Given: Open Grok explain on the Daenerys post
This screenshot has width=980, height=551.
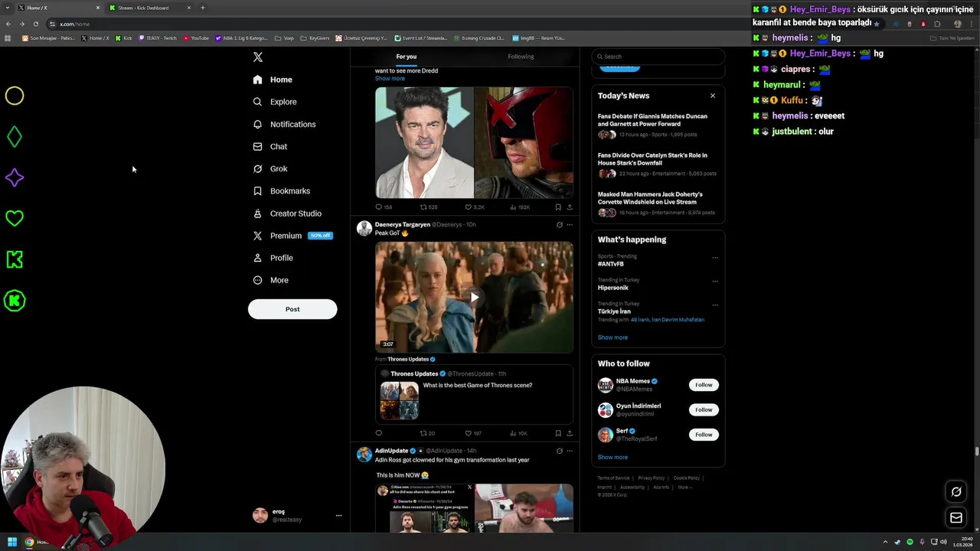Looking at the screenshot, I should pos(559,225).
